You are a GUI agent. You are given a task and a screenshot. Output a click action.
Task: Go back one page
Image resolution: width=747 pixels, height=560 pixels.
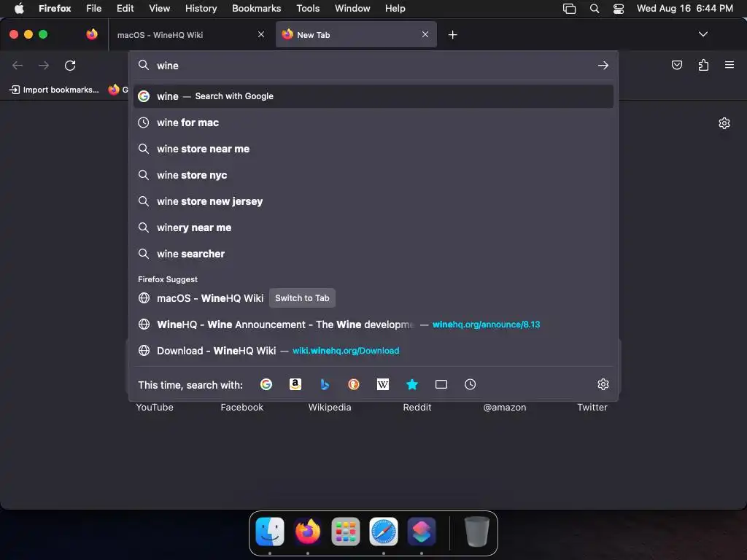[18, 65]
